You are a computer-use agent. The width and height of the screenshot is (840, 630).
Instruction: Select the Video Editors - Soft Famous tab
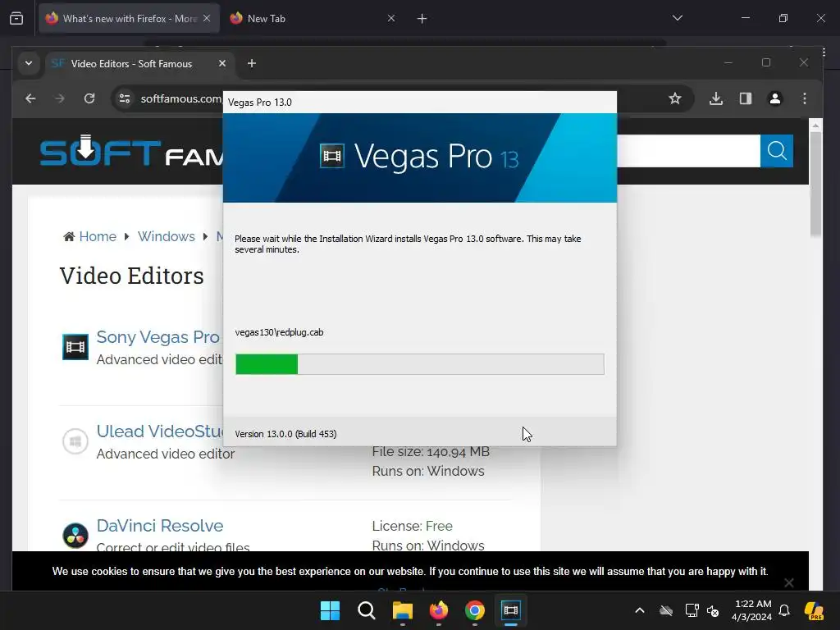pos(139,64)
